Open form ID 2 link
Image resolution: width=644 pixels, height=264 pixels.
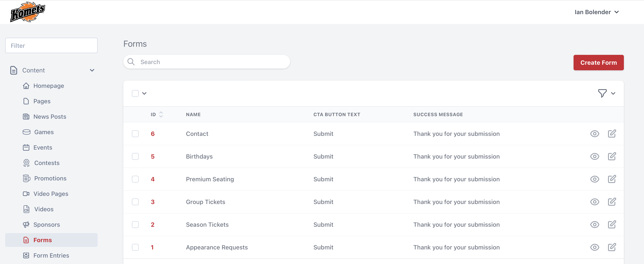click(153, 224)
